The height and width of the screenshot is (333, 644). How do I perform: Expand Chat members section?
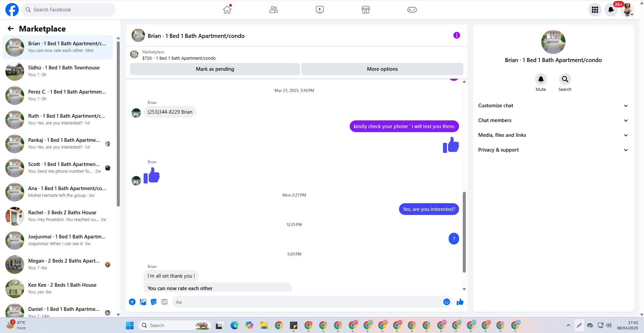click(553, 120)
